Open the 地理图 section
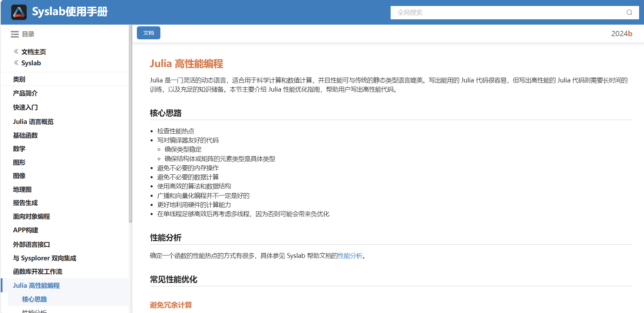Image resolution: width=644 pixels, height=313 pixels. [x=22, y=189]
